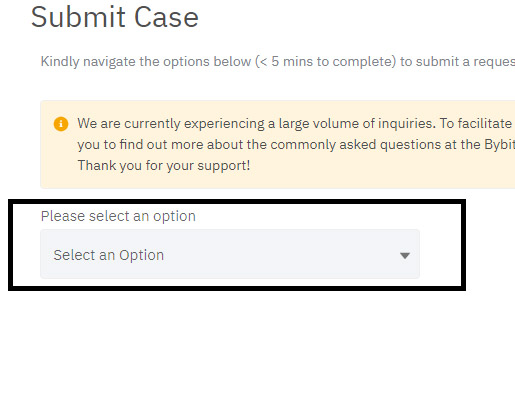Expand dropdown using the gray caret arrow

click(405, 256)
